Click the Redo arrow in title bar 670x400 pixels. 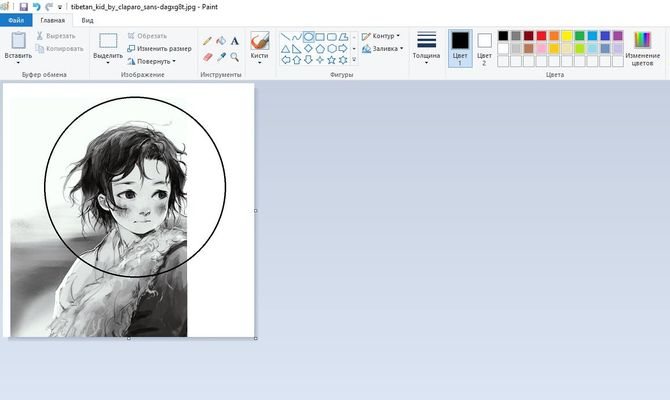tap(49, 7)
